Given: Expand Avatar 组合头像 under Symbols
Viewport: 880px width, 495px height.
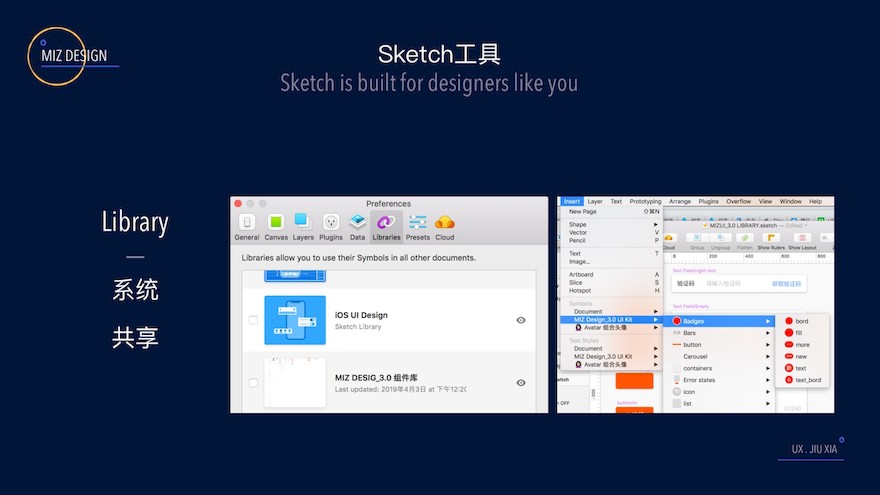Looking at the screenshot, I should tap(612, 327).
